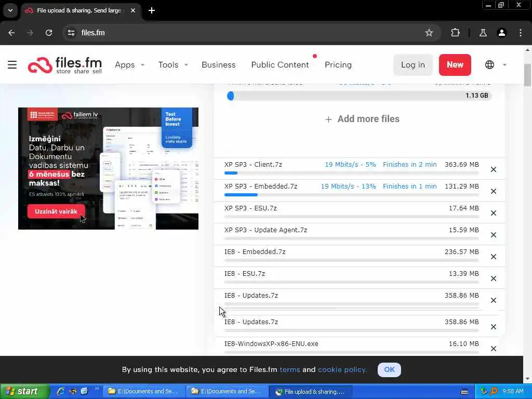Expand quick launch overflow chevron
532x399 pixels.
pyautogui.click(x=97, y=389)
